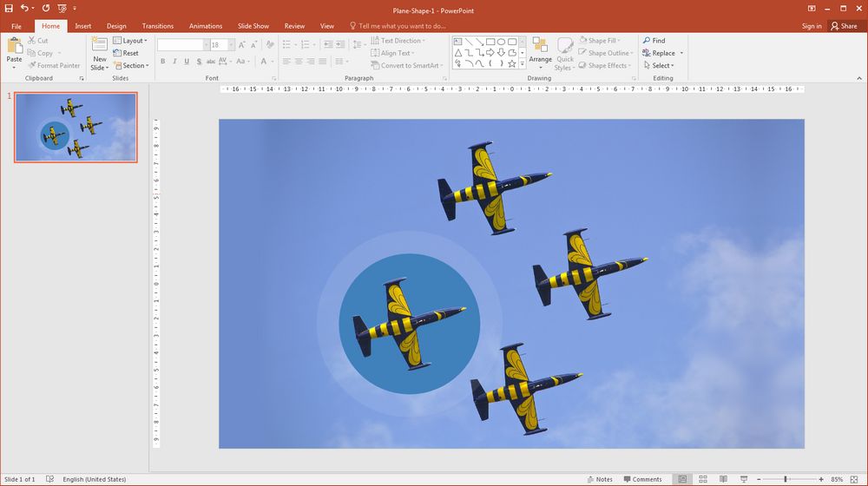Select slide 1 thumbnail
Viewport: 868px width, 486px height.
(76, 128)
